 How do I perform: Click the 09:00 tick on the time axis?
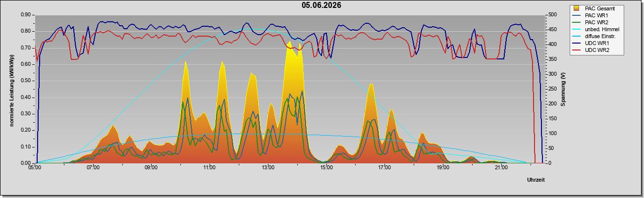pyautogui.click(x=151, y=168)
